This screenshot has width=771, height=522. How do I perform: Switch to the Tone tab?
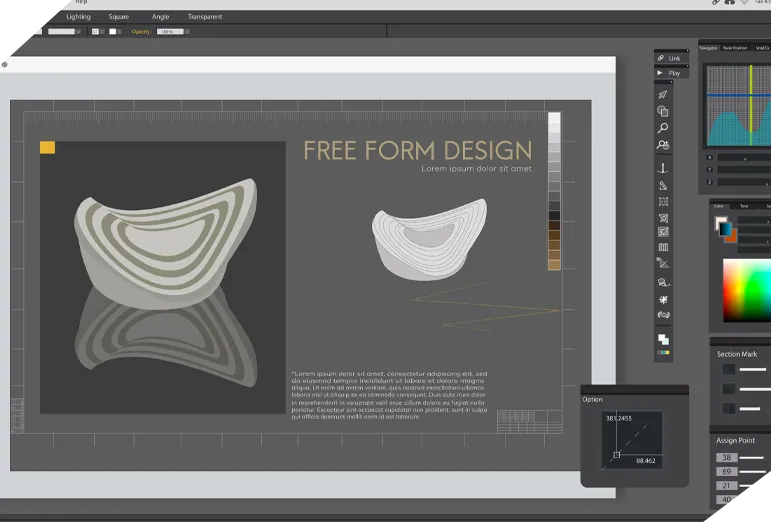[x=744, y=206]
